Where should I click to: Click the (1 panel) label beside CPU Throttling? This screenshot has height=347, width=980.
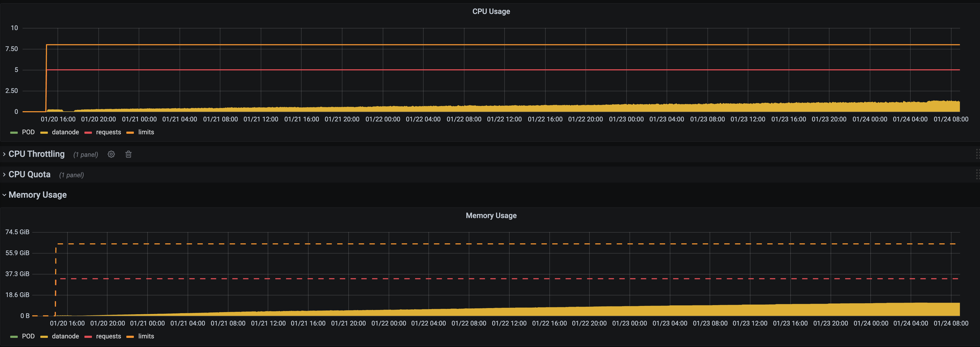85,154
